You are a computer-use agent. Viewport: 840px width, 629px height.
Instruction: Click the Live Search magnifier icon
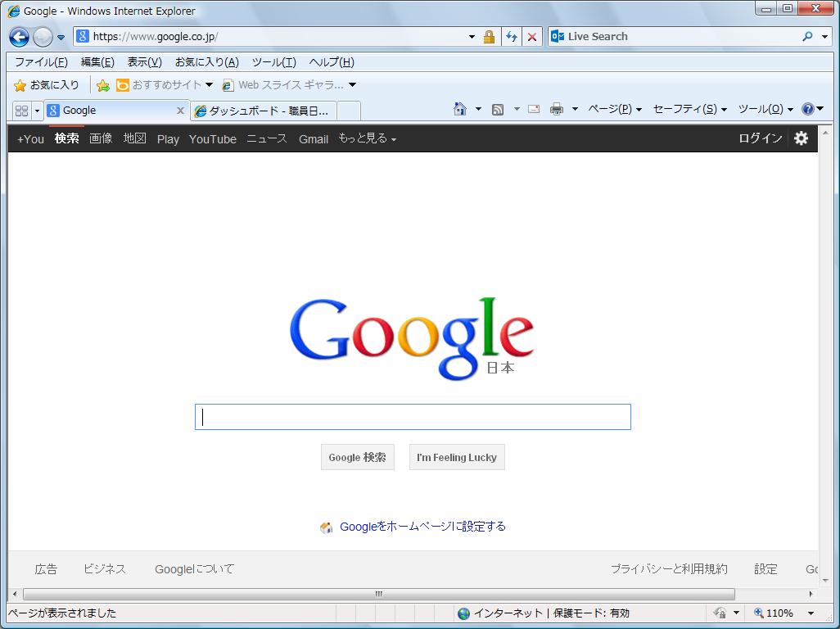point(807,36)
